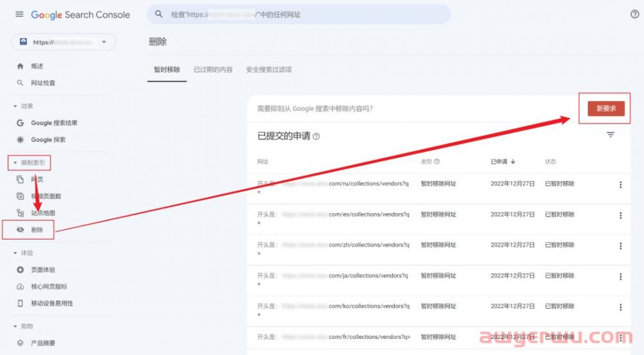Click the red 新要求 button

605,109
